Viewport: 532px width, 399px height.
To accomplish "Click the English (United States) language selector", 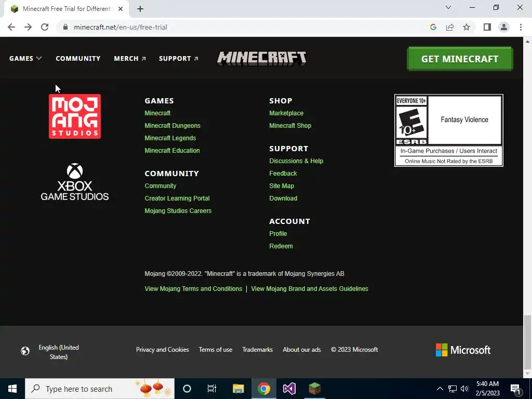I will 59,352.
